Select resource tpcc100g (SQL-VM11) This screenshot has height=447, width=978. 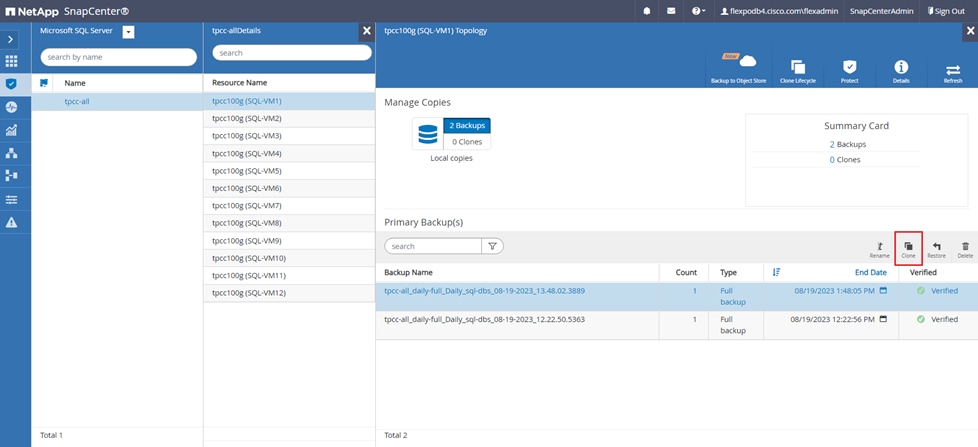[x=289, y=276]
